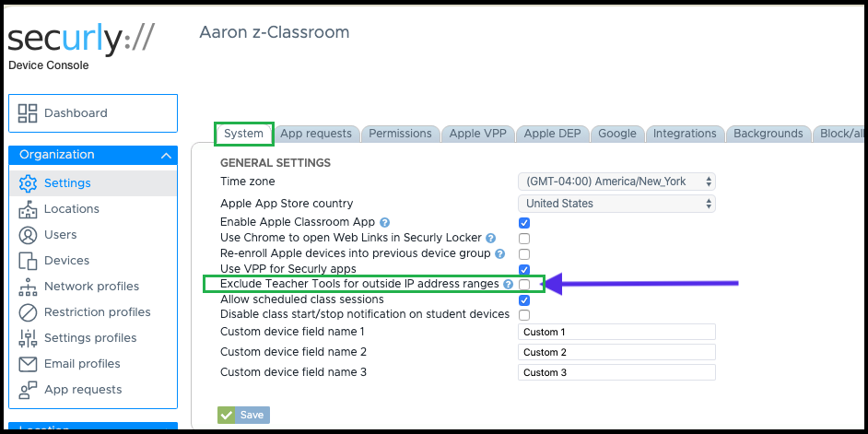Collapse the Organization section
Viewport: 868px width, 434px height.
click(166, 156)
